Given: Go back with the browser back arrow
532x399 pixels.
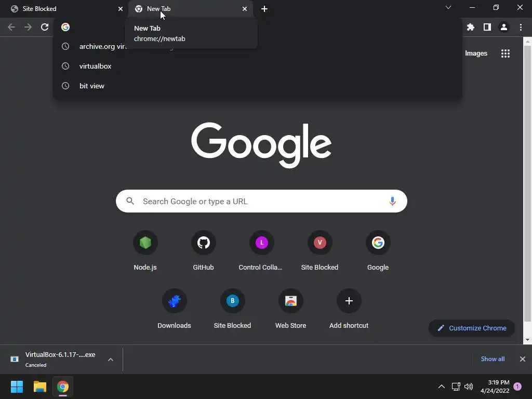Looking at the screenshot, I should 11,27.
